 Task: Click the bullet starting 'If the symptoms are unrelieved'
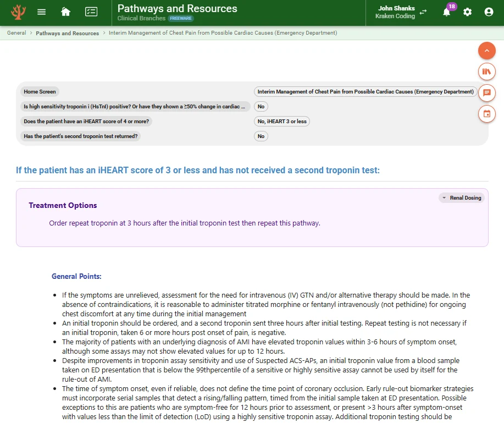coord(266,304)
